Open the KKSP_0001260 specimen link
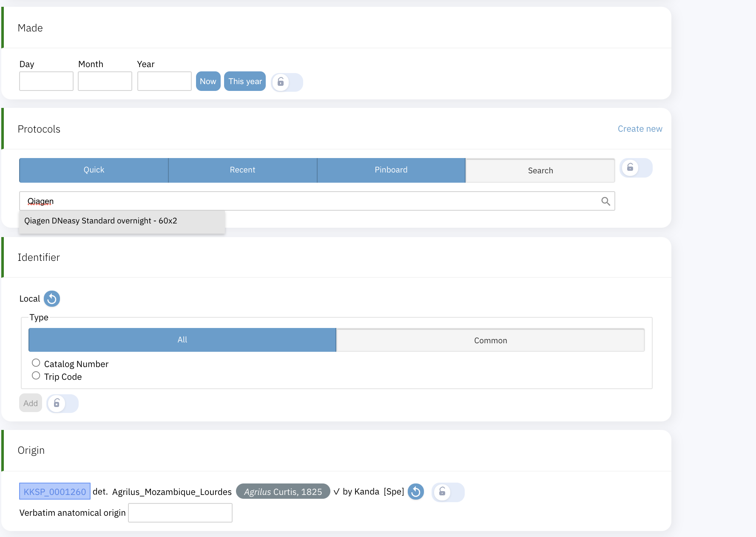756x537 pixels. 55,492
